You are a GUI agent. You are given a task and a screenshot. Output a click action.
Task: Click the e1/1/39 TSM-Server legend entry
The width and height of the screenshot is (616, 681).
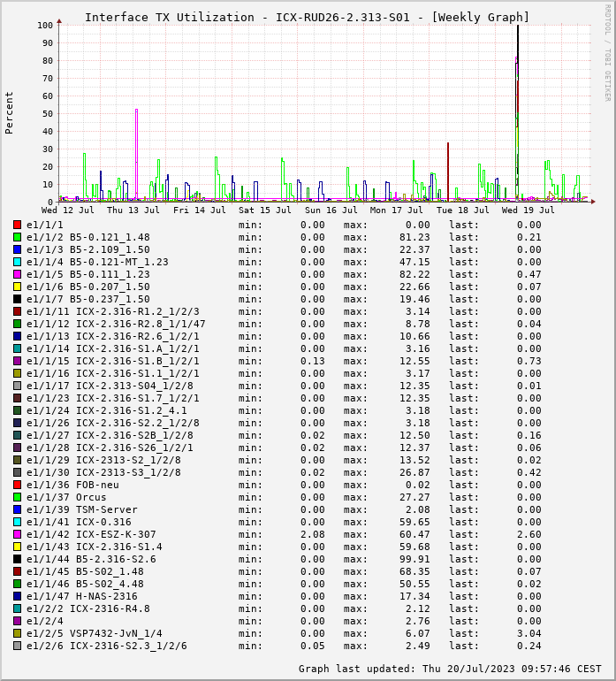click(81, 509)
